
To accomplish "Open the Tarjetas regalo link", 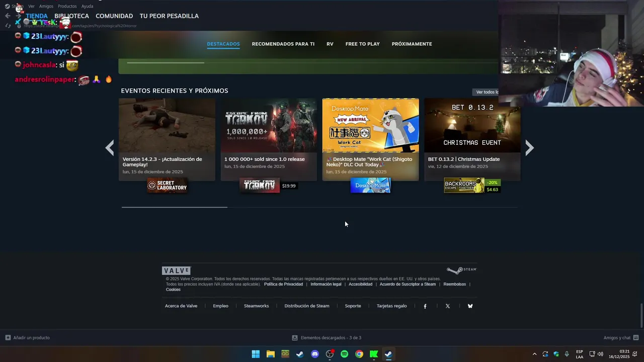I will click(x=392, y=306).
